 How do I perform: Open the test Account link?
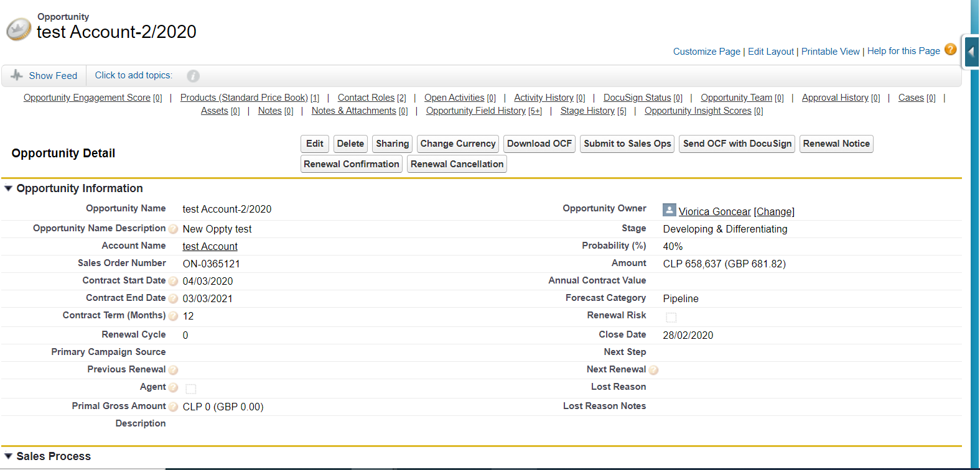210,246
